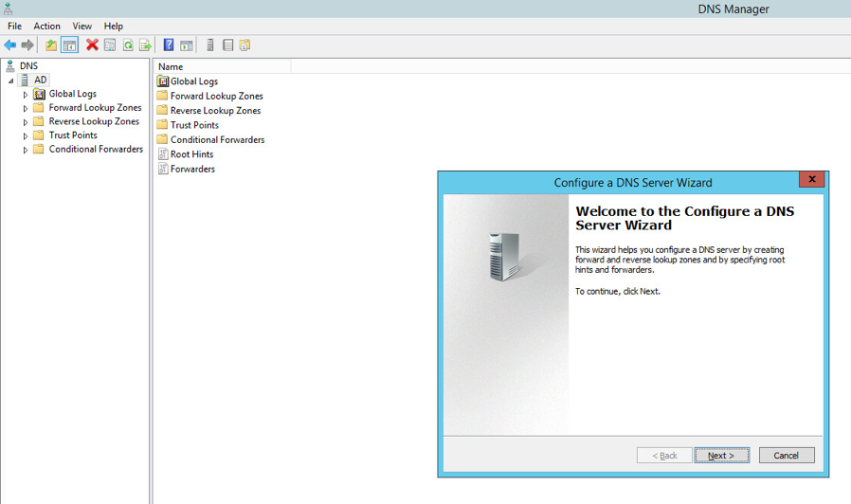Open the Action menu
The image size is (851, 504).
tap(46, 27)
